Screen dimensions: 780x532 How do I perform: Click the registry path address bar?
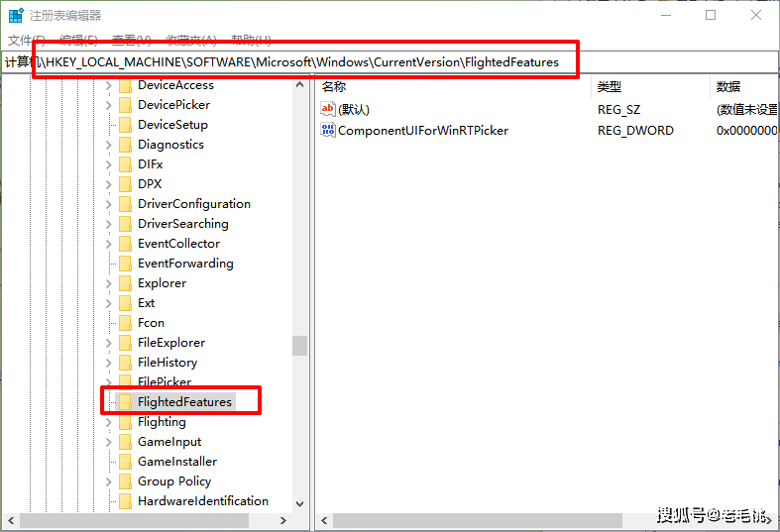pyautogui.click(x=390, y=62)
